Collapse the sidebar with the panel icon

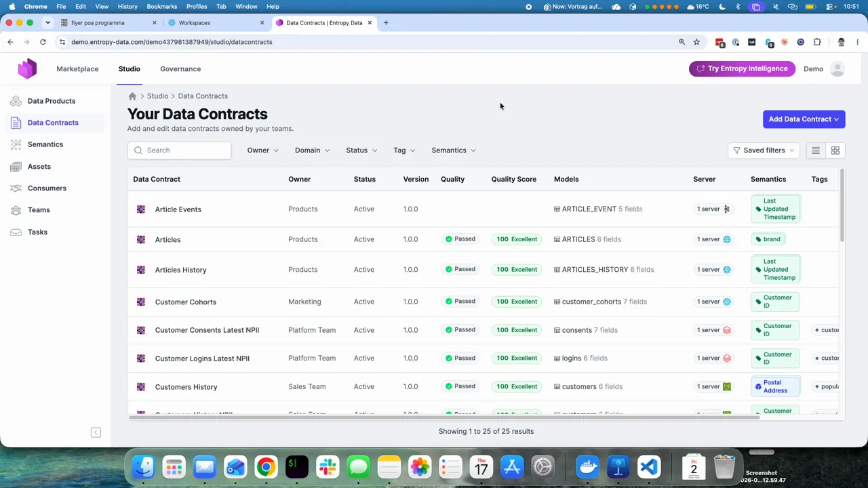pos(96,432)
